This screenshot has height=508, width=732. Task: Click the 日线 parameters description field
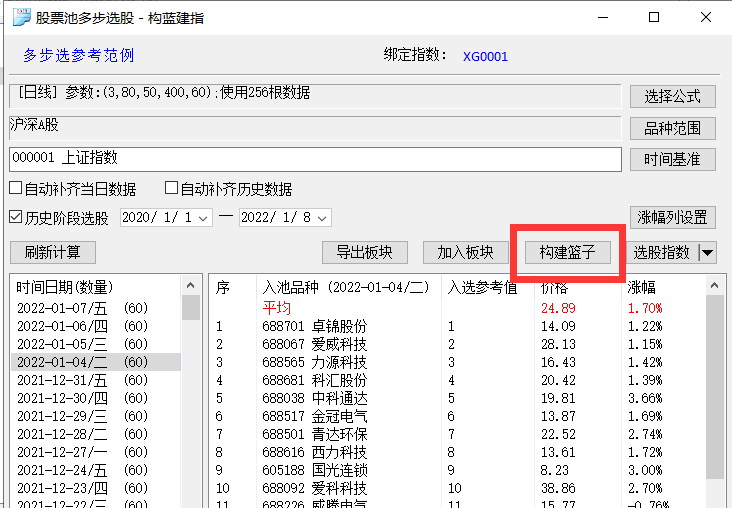(x=315, y=96)
